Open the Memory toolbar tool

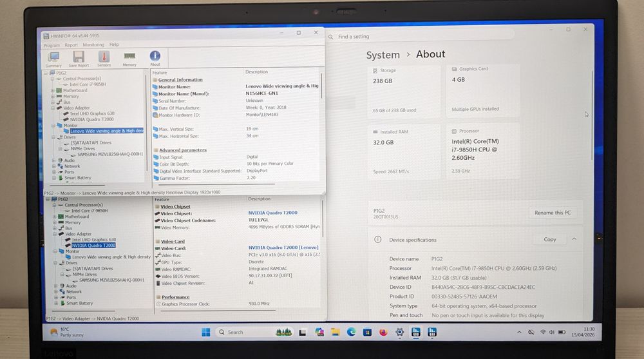(x=129, y=59)
